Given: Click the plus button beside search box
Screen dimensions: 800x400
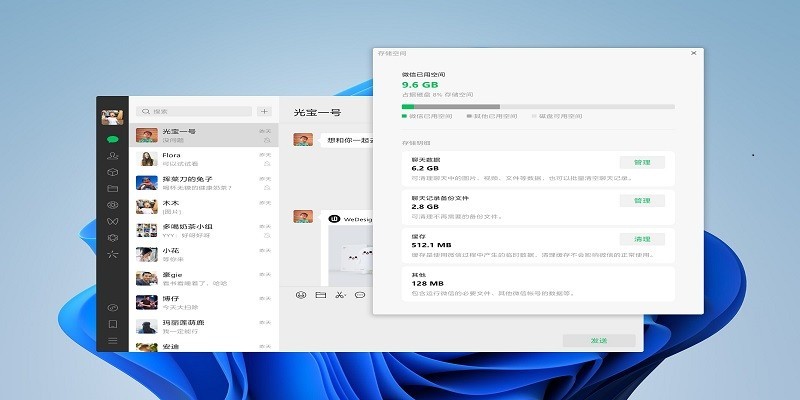Looking at the screenshot, I should [x=264, y=112].
